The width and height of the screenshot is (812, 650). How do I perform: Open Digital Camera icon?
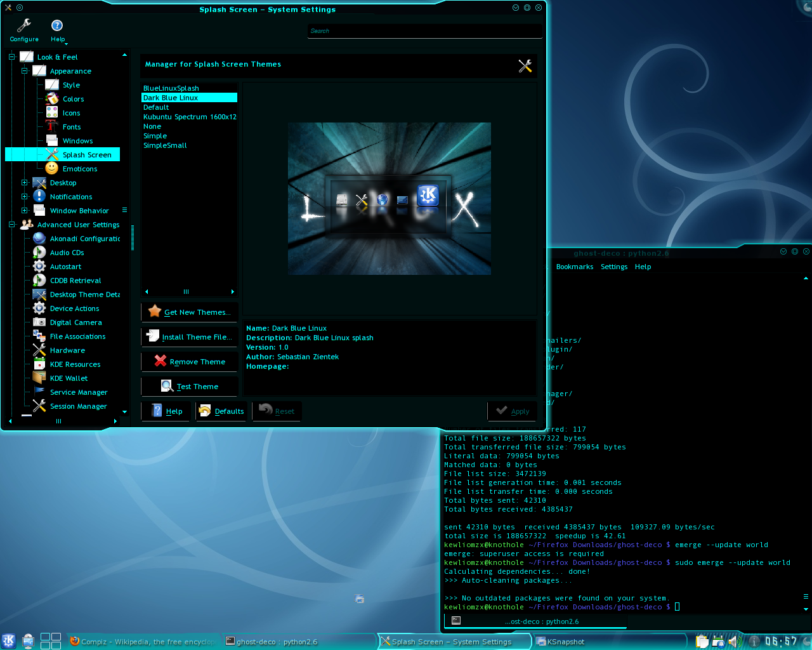tap(39, 322)
